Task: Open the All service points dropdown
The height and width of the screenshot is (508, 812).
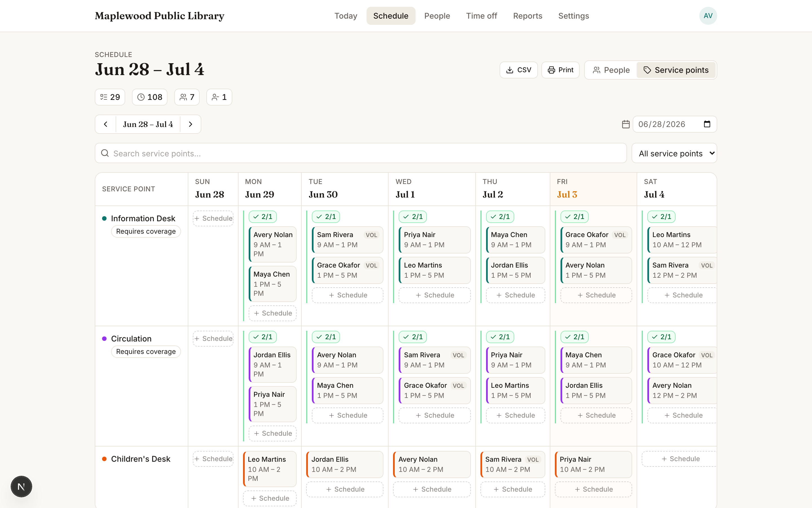Action: [674, 153]
